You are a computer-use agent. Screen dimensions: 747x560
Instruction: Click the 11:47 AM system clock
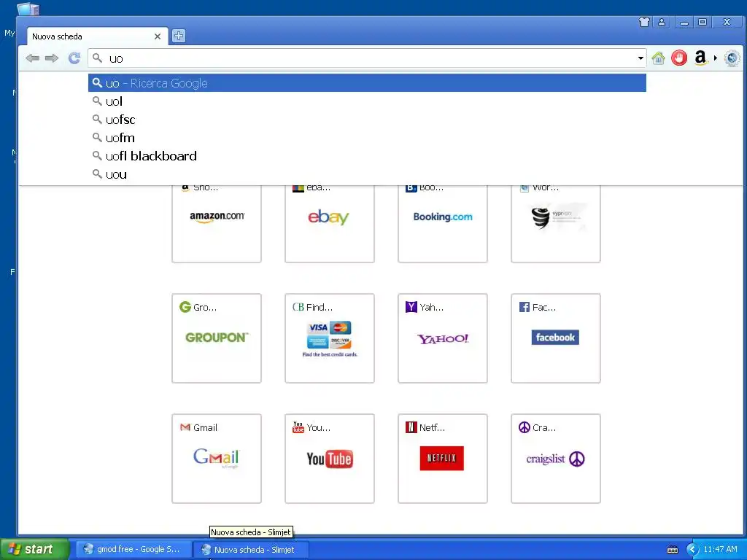[720, 550]
